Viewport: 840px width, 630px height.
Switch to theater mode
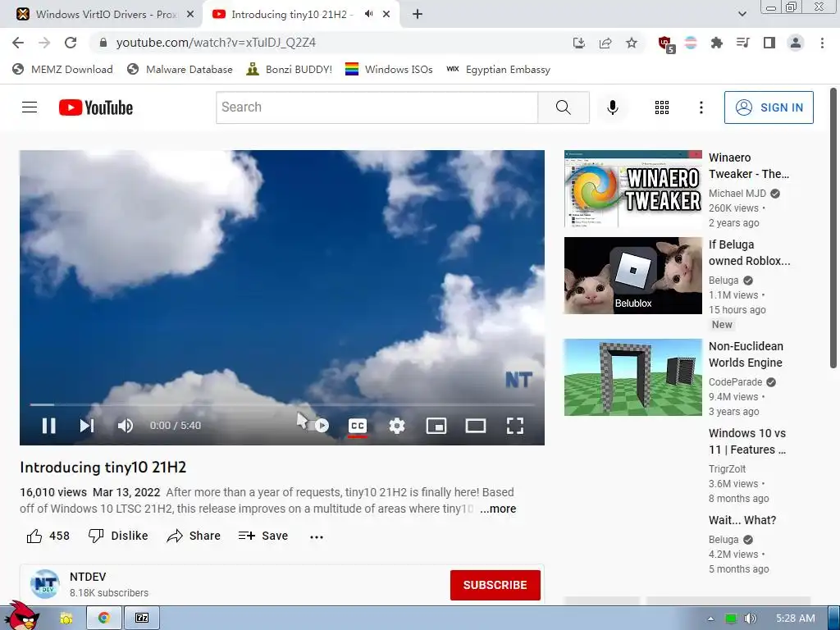[475, 426]
